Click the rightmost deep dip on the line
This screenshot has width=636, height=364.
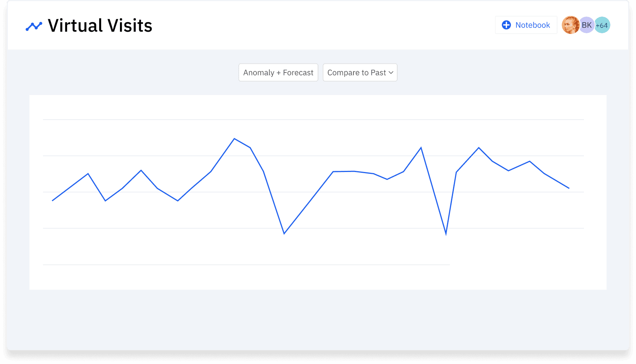point(446,234)
